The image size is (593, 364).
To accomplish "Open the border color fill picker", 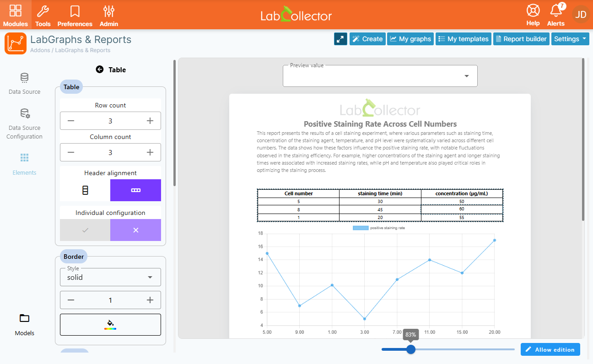I will pos(110,325).
